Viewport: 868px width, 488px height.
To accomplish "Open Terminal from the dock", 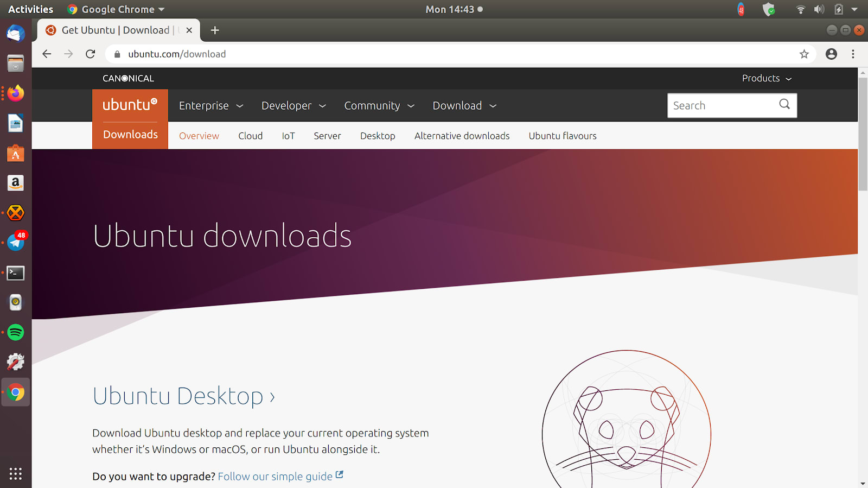I will coord(16,272).
